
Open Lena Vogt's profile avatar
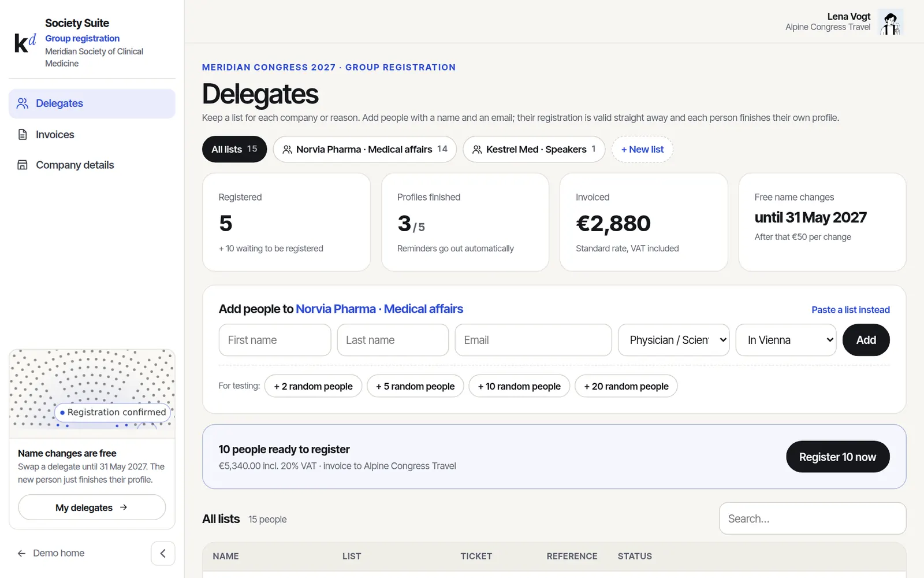pyautogui.click(x=891, y=22)
